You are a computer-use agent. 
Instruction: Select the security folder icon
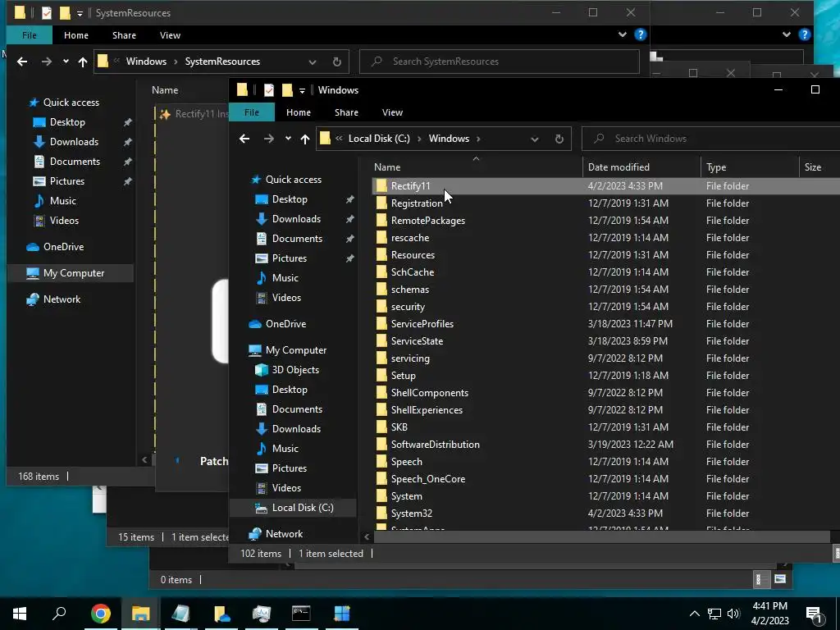381,307
